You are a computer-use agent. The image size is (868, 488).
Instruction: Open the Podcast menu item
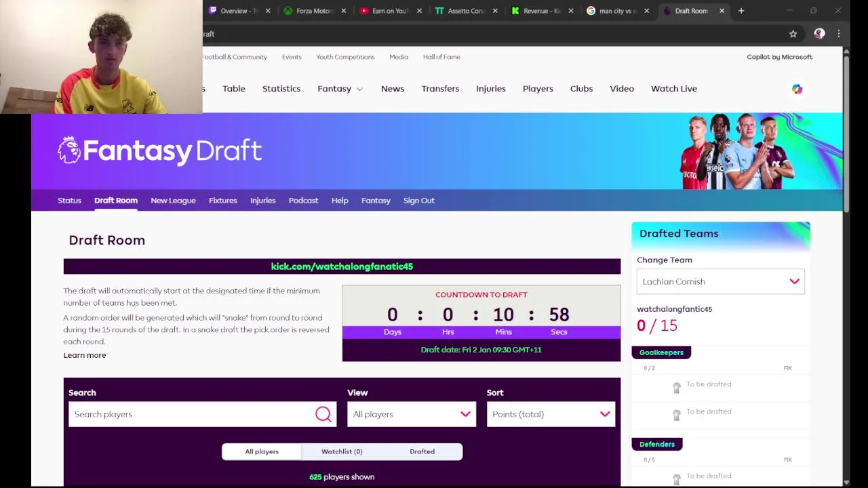tap(303, 201)
